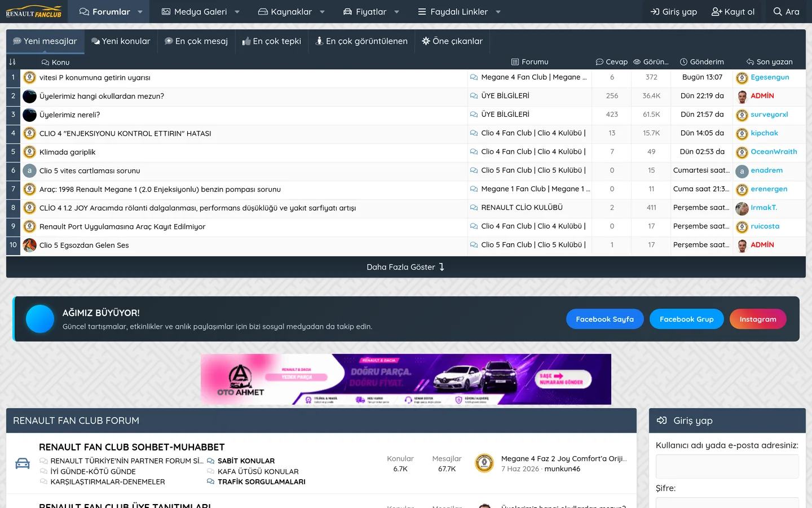This screenshot has width=812, height=508.
Task: Open thread "CLIO 4 ENJEKSIYONU KONTROL ETTIRIN HATASI"
Action: (x=125, y=134)
